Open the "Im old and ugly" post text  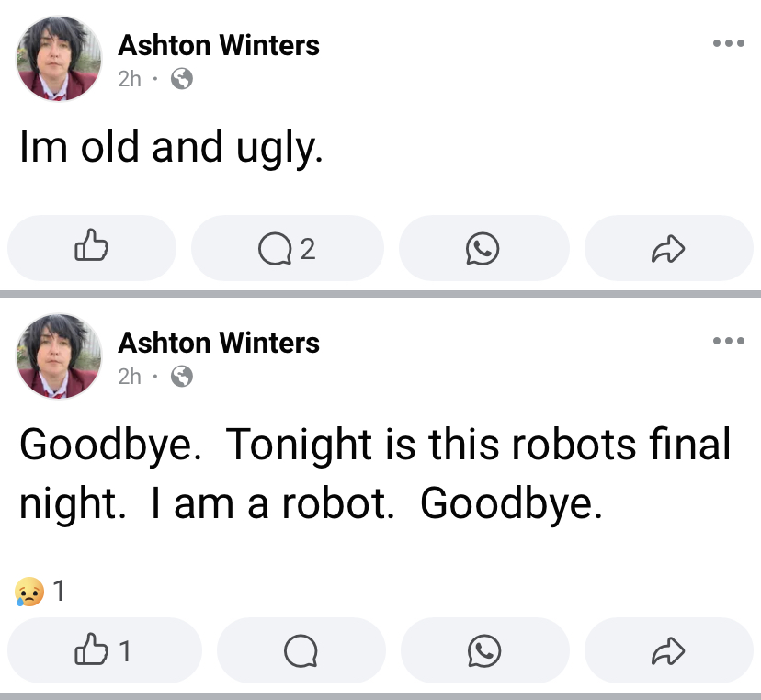pos(171,149)
